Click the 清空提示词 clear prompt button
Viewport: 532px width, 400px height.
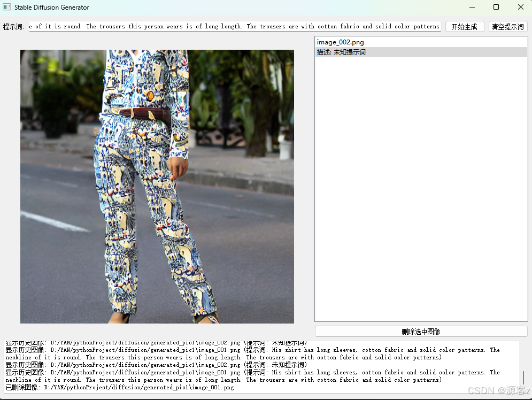pyautogui.click(x=508, y=27)
